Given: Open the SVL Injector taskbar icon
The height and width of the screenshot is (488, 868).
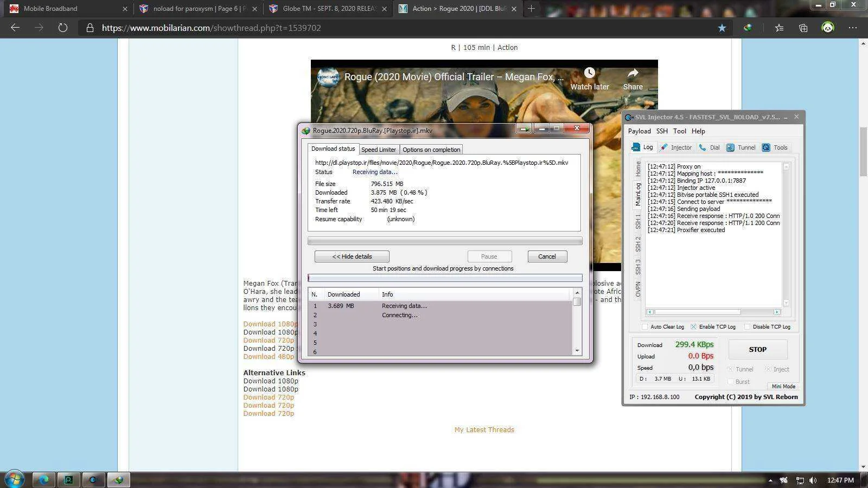Looking at the screenshot, I should (x=93, y=479).
